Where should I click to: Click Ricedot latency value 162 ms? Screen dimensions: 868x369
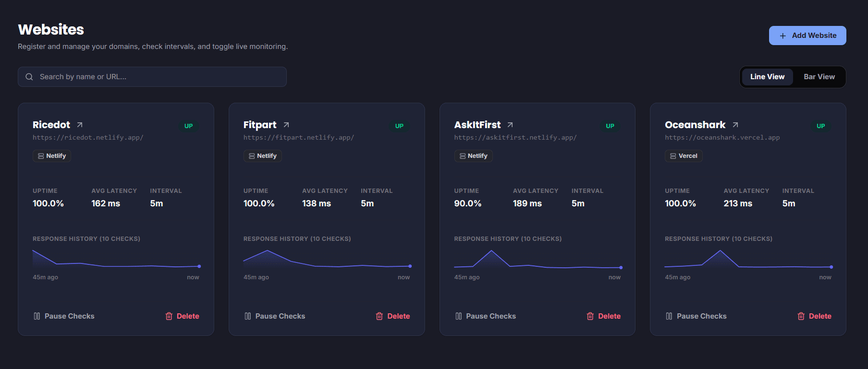(106, 203)
